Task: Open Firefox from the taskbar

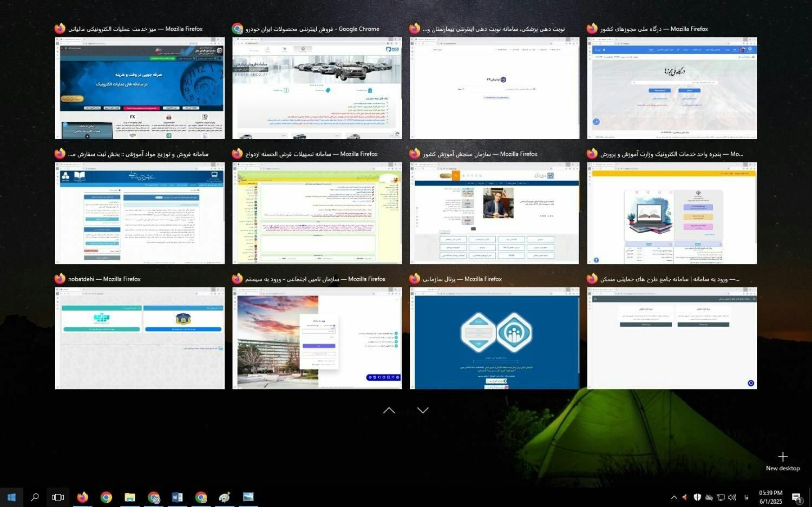Action: (x=82, y=497)
